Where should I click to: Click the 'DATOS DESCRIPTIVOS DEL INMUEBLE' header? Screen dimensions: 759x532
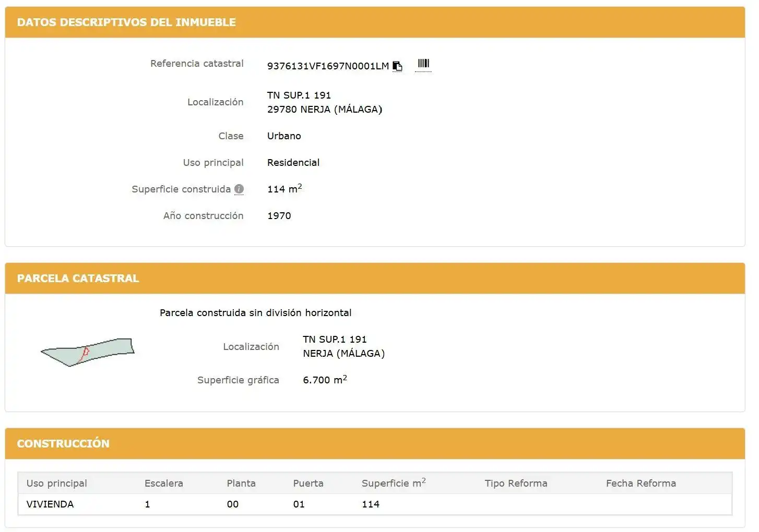(126, 22)
